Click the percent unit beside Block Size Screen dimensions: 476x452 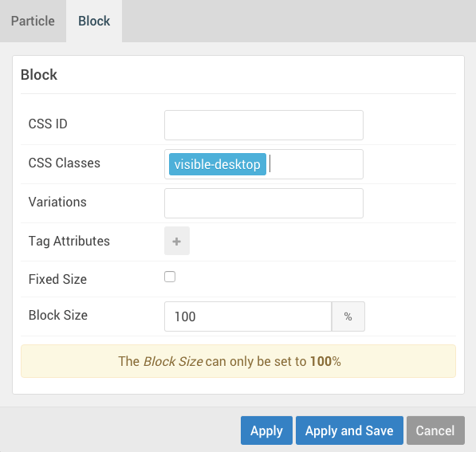tap(348, 316)
